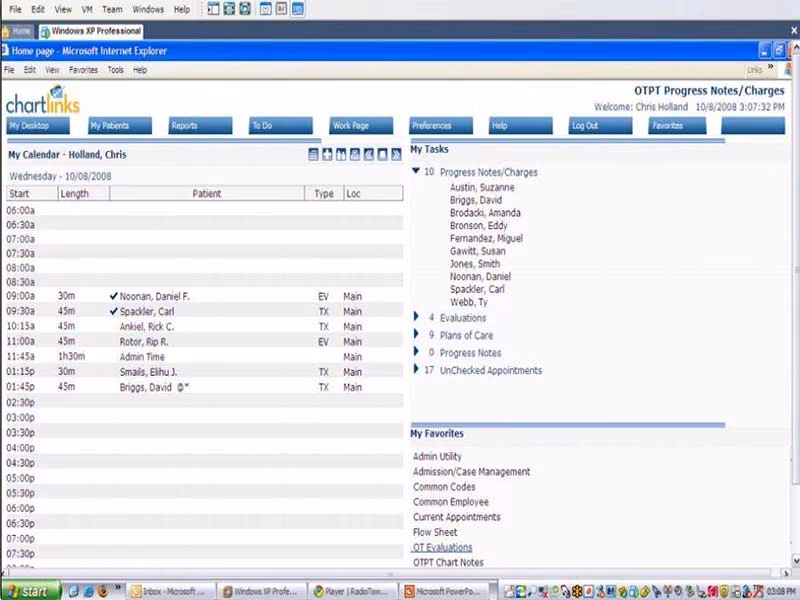This screenshot has width=800, height=600.
Task: Click the Patient column header
Action: (207, 193)
